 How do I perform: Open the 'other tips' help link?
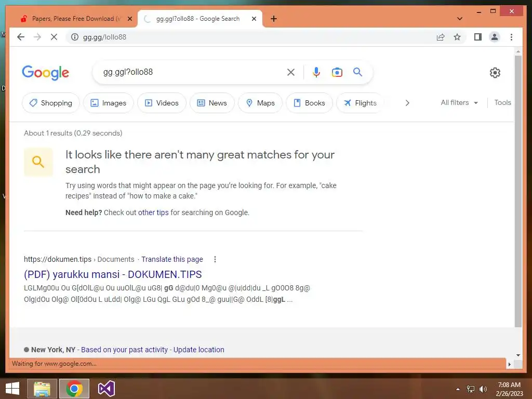153,212
